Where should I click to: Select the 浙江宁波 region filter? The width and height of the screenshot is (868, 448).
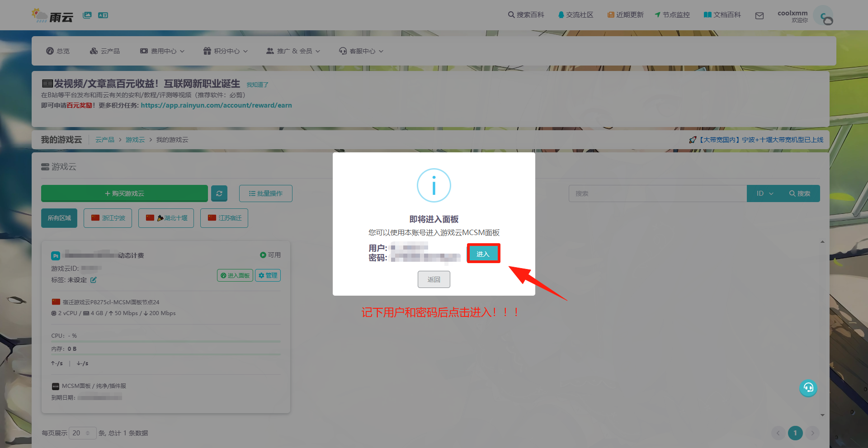[x=108, y=218]
